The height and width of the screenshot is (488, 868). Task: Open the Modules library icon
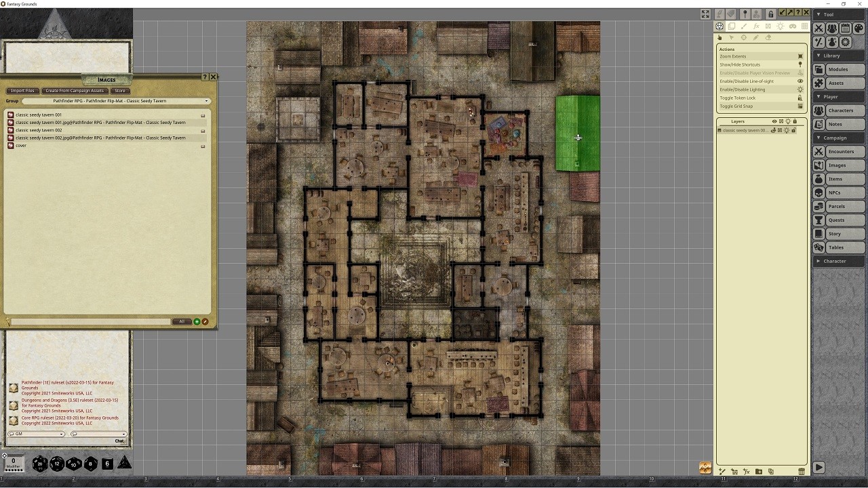[818, 69]
